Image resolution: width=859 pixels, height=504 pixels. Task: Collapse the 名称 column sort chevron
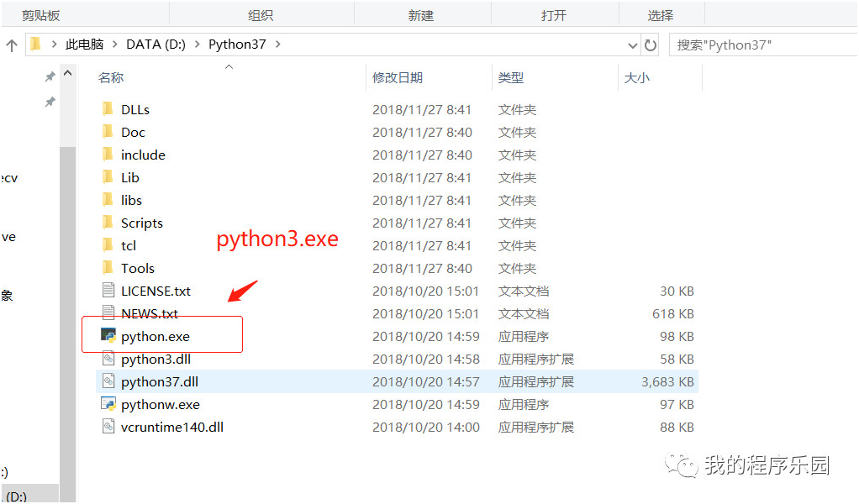coord(229,66)
